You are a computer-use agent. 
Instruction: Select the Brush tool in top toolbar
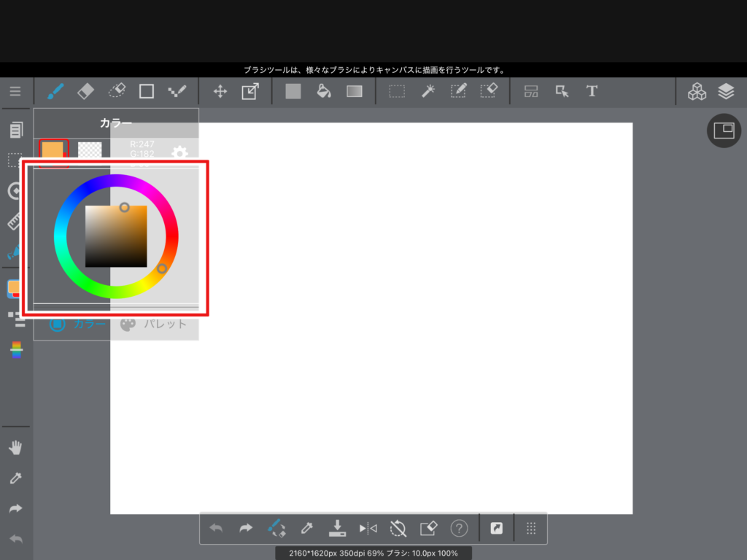tap(55, 91)
